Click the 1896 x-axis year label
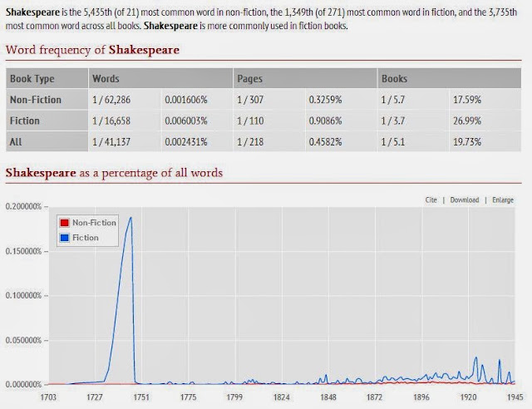Viewport: 532px width, 409px height. 421,397
